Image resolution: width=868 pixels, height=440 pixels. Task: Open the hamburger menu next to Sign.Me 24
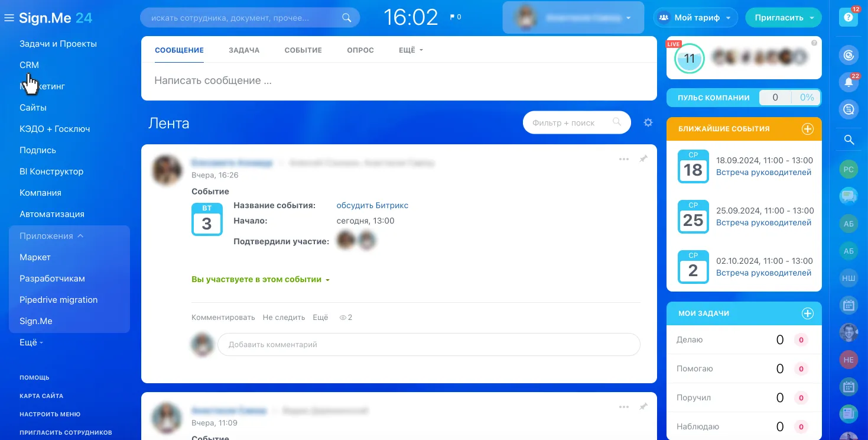(9, 18)
